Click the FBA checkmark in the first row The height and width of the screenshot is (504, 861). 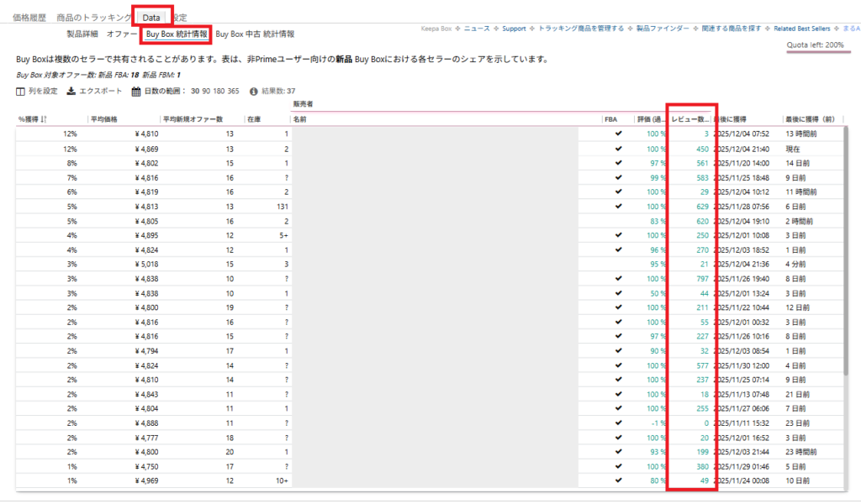pyautogui.click(x=618, y=134)
